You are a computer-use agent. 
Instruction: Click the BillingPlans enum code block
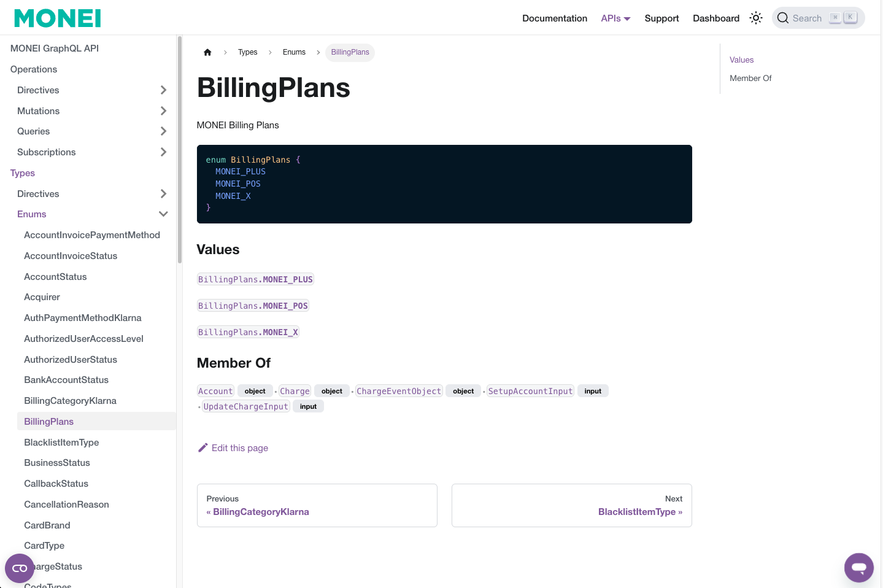pyautogui.click(x=444, y=184)
